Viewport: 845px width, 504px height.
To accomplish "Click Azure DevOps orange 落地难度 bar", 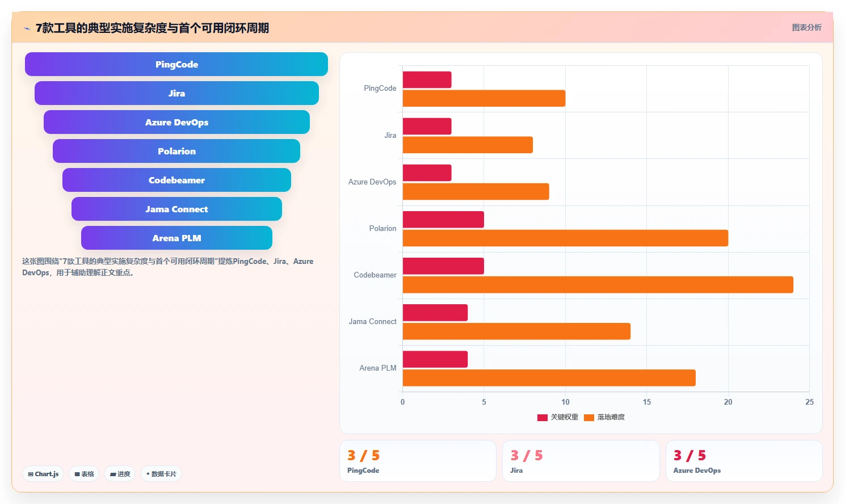I will click(x=476, y=191).
